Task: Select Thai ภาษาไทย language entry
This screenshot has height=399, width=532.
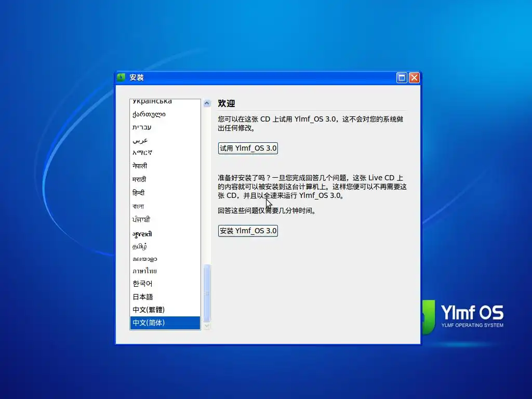Action: 165,271
